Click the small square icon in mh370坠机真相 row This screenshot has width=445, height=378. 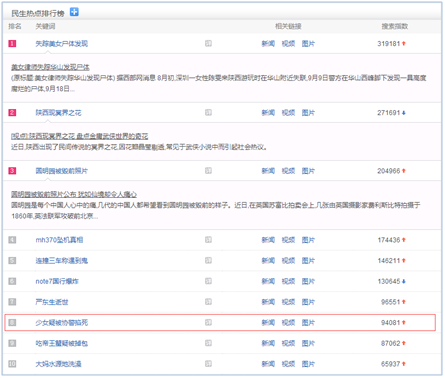pos(208,240)
